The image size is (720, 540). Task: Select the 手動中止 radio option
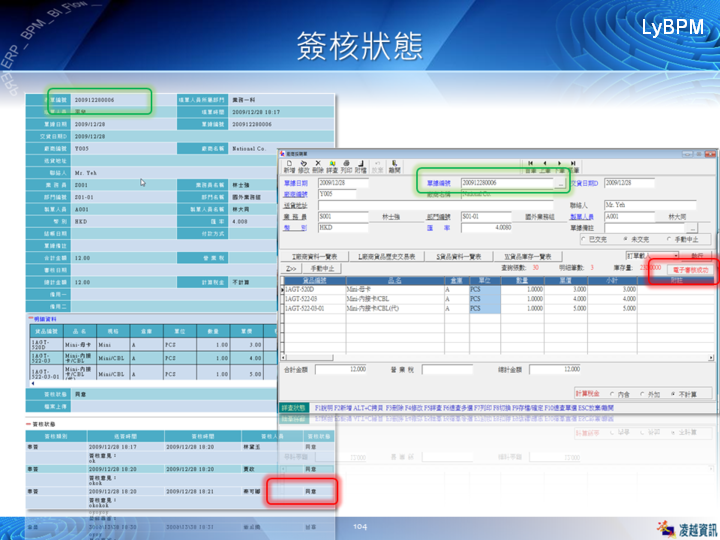coord(669,239)
